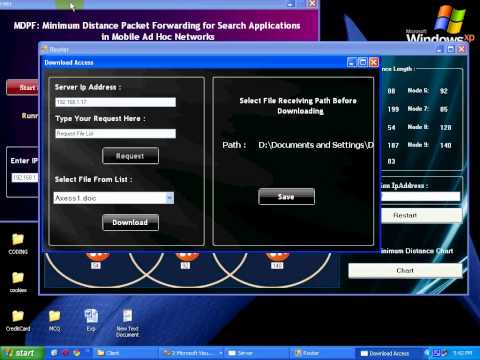480x360 pixels.
Task: Click the colorful third quick launch icon
Action: pos(77,353)
